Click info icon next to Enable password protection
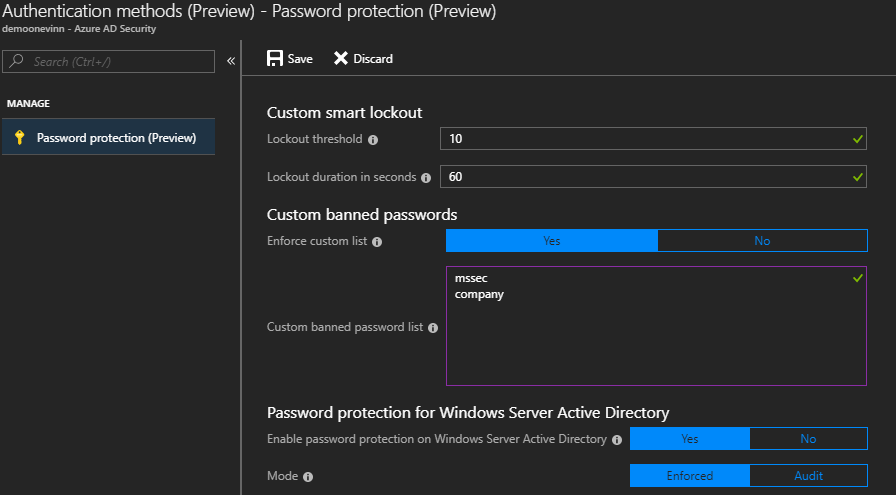Screen dimensions: 896x495 [617, 440]
